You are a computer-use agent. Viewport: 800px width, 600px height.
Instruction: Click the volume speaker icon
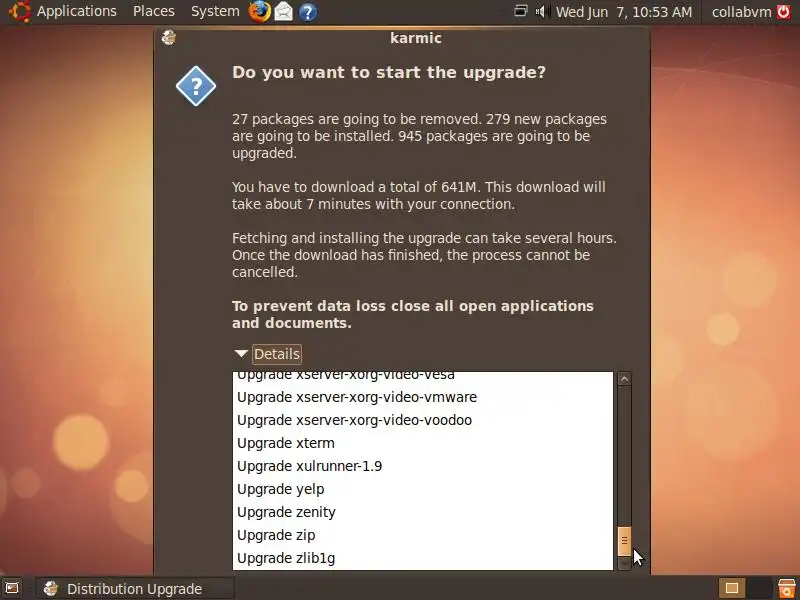540,11
